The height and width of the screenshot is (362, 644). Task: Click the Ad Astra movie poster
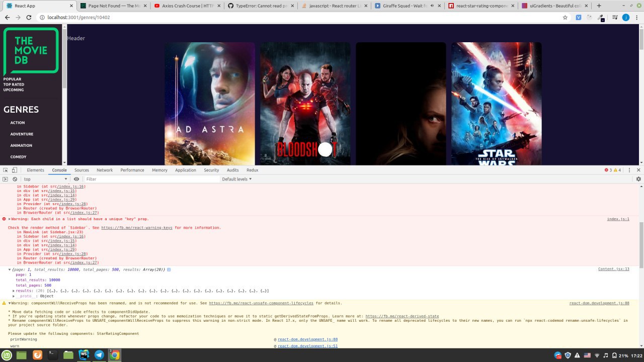click(210, 104)
